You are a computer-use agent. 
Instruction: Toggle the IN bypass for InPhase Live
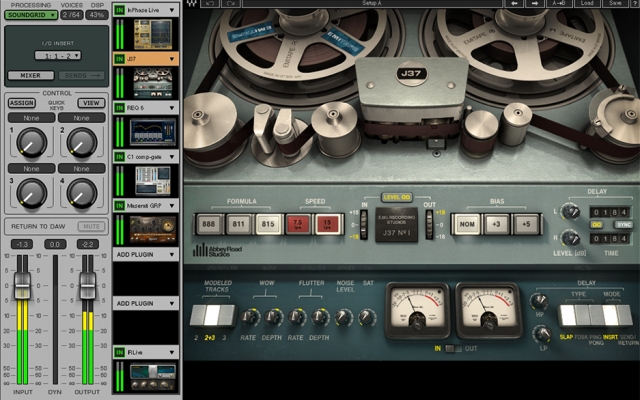coord(119,10)
